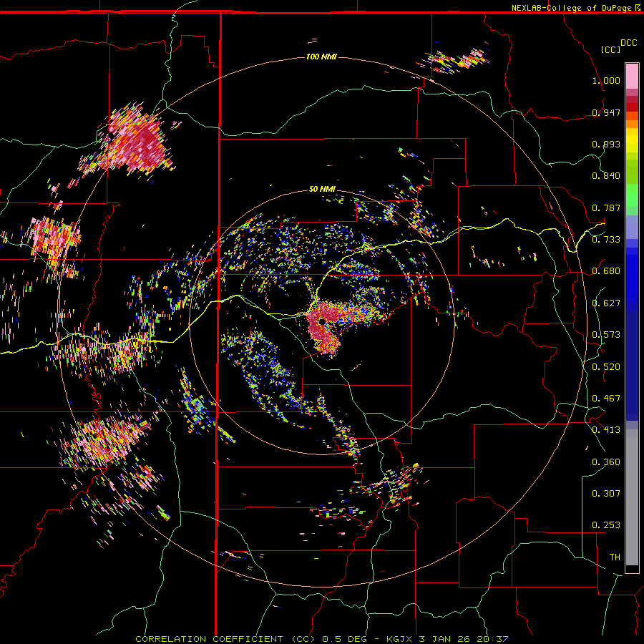This screenshot has height=644, width=644.
Task: Select the 0.467 legend value
Action: pos(606,399)
